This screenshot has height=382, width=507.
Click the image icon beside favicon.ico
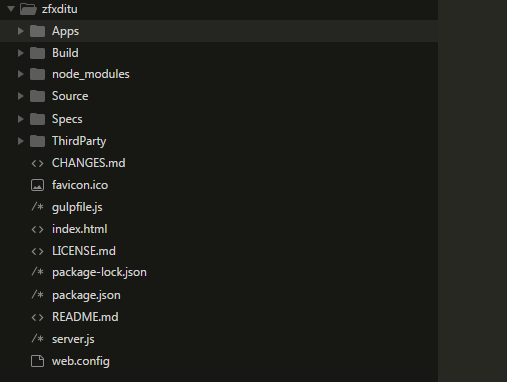[37, 185]
